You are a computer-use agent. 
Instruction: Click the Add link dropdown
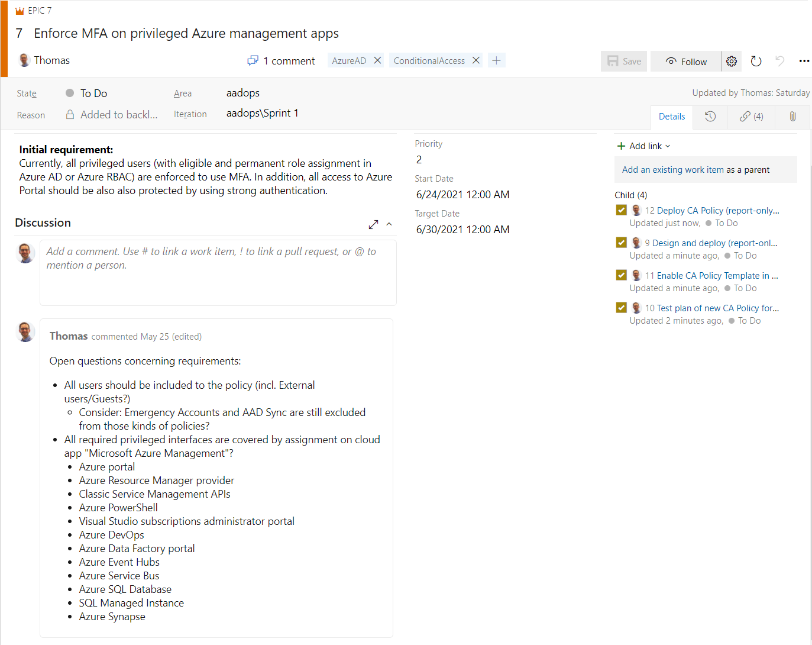(x=643, y=146)
